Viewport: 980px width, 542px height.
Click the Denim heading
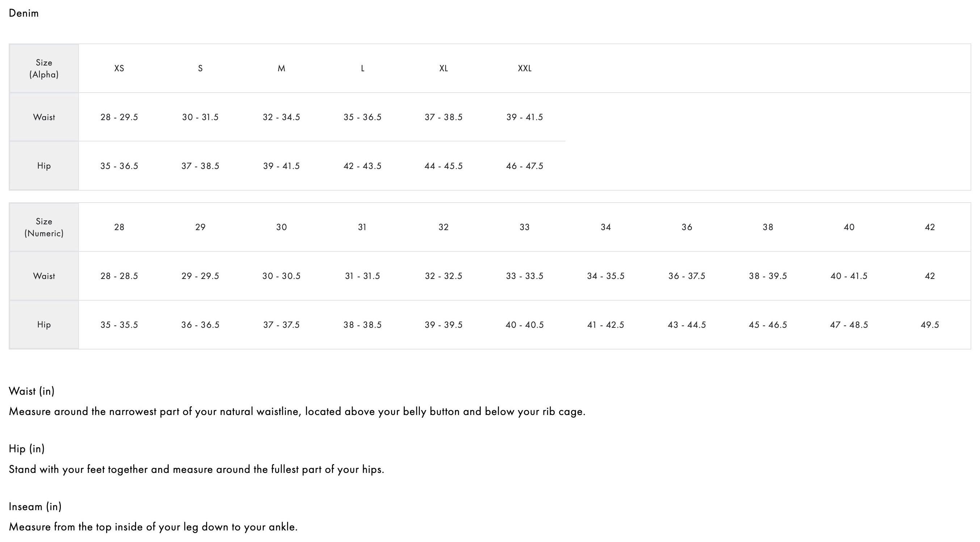[24, 13]
